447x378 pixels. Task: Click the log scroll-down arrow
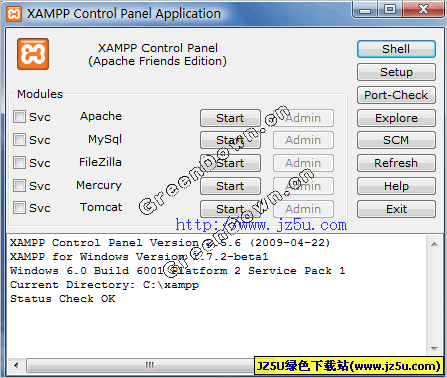coord(434,349)
